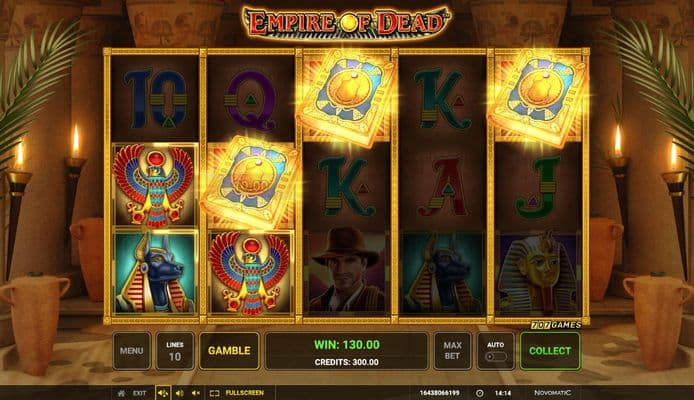Viewport: 694px width, 400px height.
Task: Toggle the Auto spin switch
Action: [x=495, y=356]
